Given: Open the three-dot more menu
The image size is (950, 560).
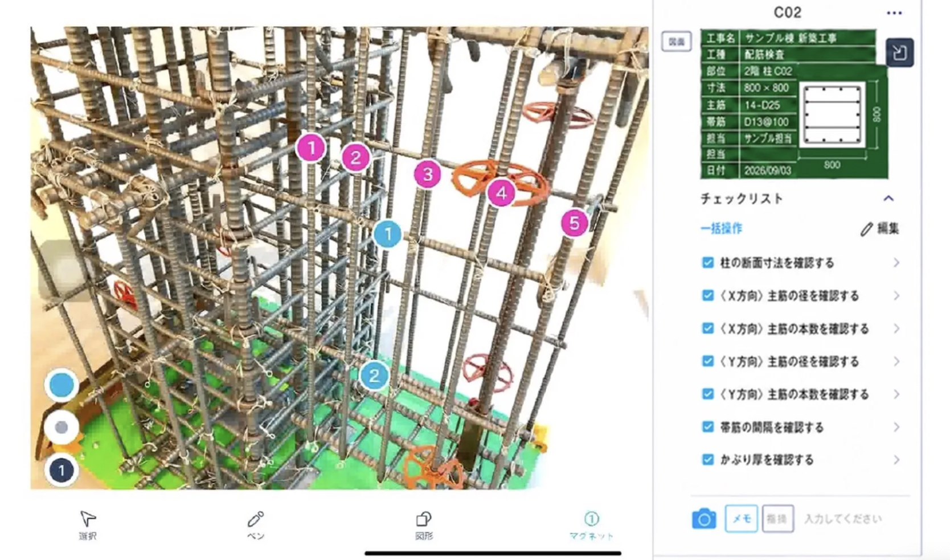Looking at the screenshot, I should (x=894, y=13).
